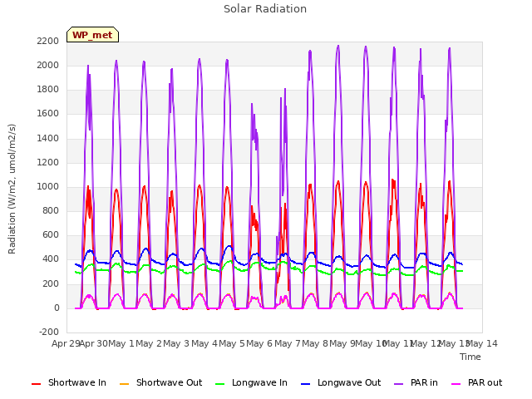Click the red Shortwave In color marker
Viewport: 532px width, 399px height.
click(36, 384)
